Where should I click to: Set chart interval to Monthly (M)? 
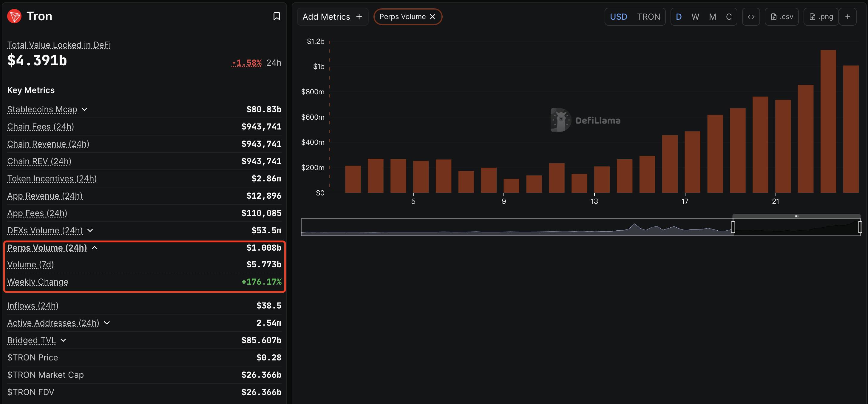pos(712,17)
